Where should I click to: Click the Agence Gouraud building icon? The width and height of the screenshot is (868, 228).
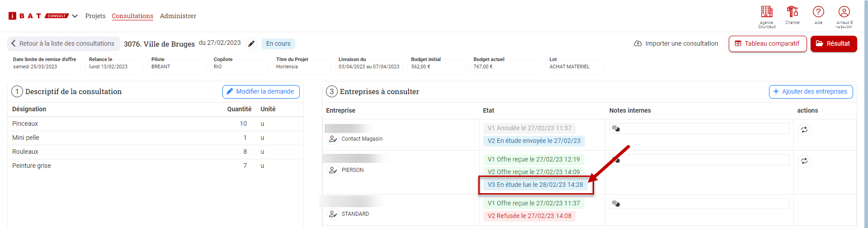click(767, 12)
